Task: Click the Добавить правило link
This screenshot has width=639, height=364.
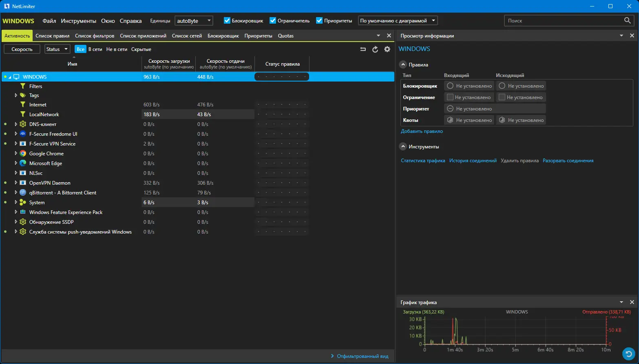Action: [x=422, y=131]
